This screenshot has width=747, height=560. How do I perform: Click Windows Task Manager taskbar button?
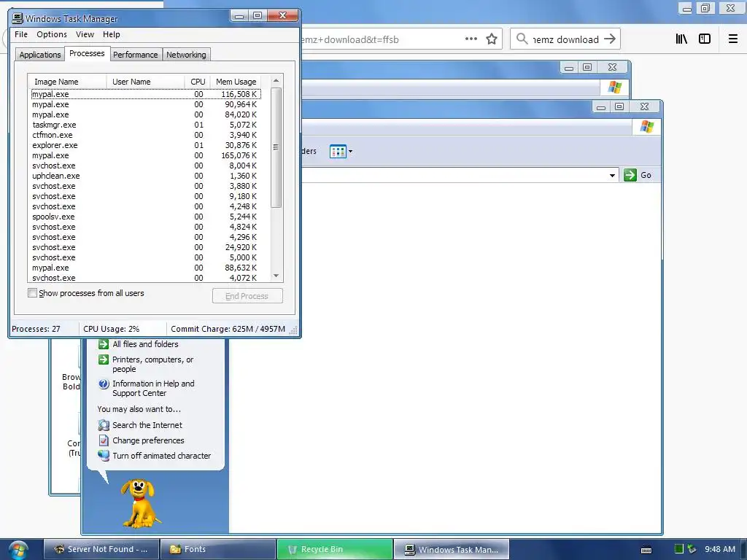(x=452, y=549)
